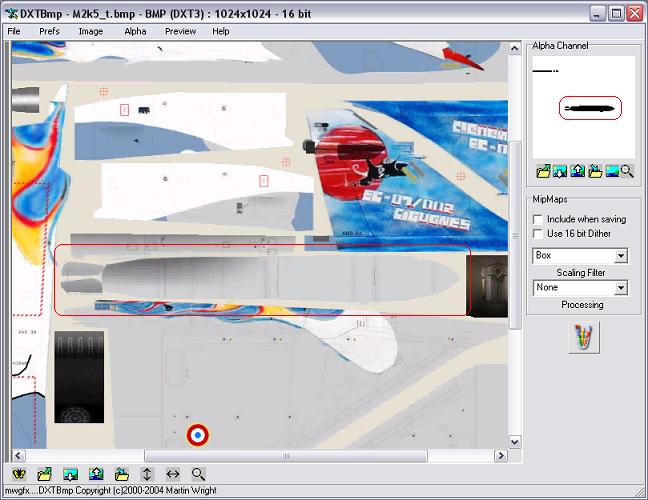Close the DXTBmp window

[635, 14]
